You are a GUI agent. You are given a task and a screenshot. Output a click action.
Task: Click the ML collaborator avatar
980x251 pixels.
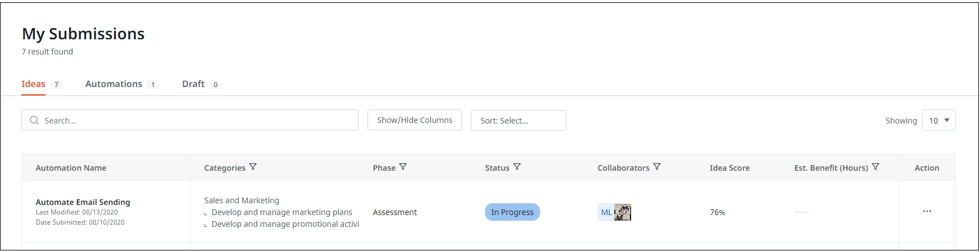pos(606,212)
